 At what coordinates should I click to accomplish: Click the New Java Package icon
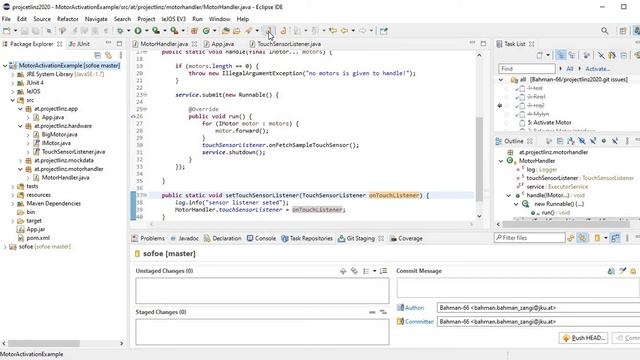[195, 31]
